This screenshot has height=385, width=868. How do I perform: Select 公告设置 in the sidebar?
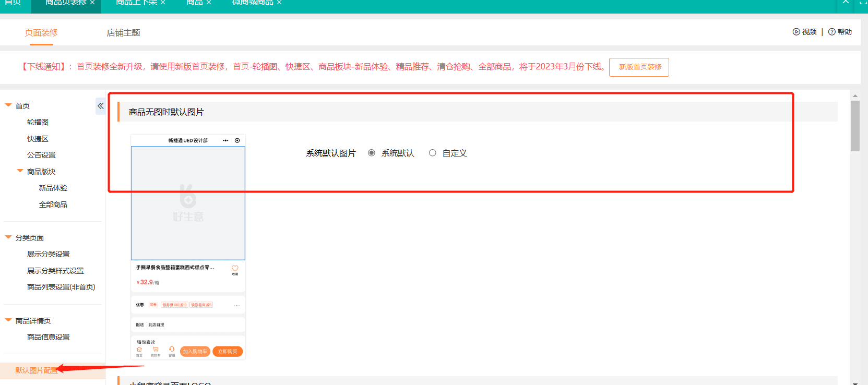(x=41, y=155)
